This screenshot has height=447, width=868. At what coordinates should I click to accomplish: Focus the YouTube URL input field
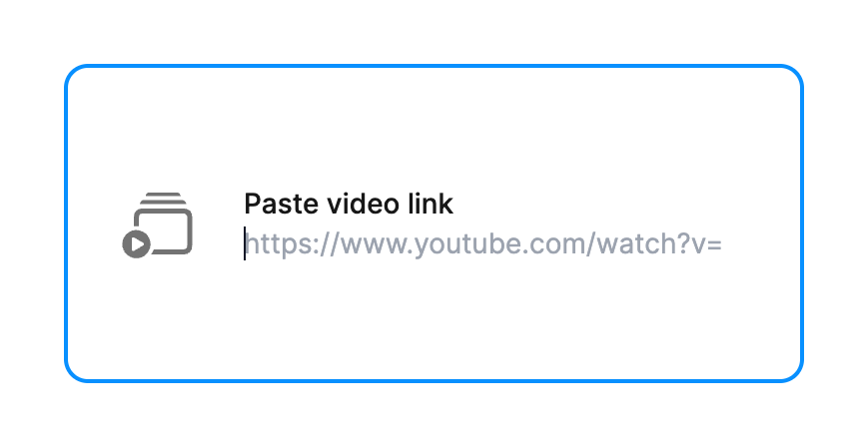483,244
